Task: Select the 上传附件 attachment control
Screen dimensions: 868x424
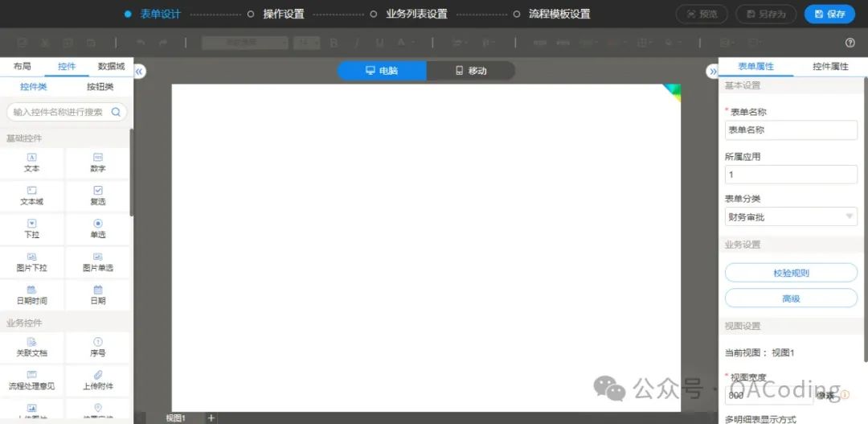Action: click(98, 380)
